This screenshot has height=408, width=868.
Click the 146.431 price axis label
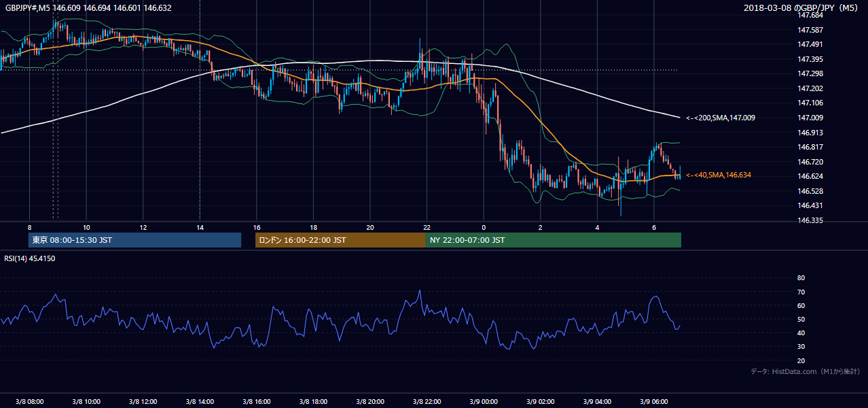click(x=810, y=205)
